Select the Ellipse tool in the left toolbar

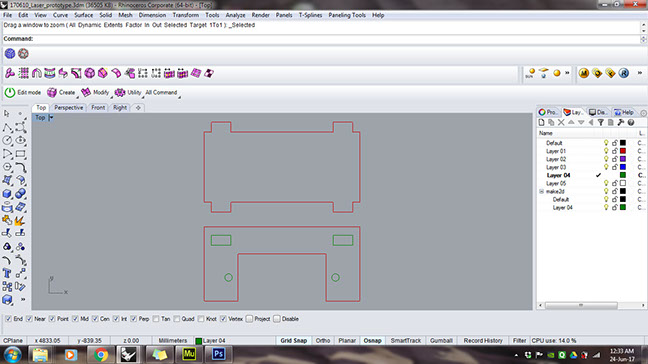[x=21, y=140]
